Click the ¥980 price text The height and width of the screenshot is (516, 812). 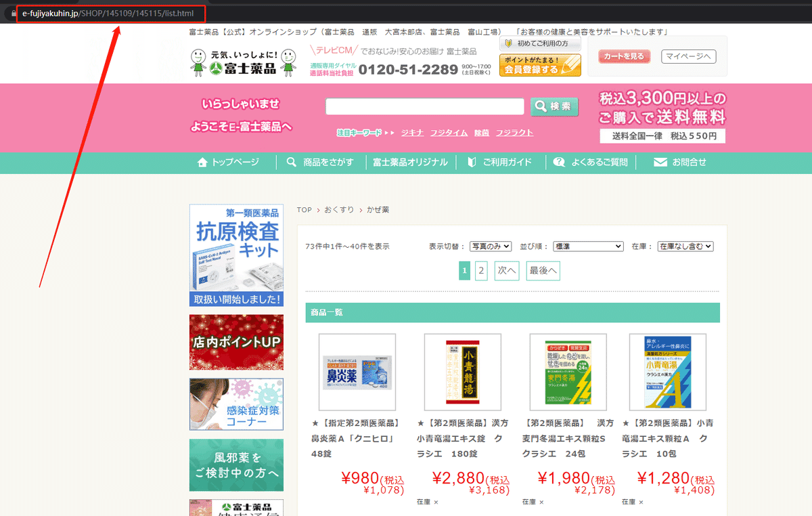[x=361, y=478]
